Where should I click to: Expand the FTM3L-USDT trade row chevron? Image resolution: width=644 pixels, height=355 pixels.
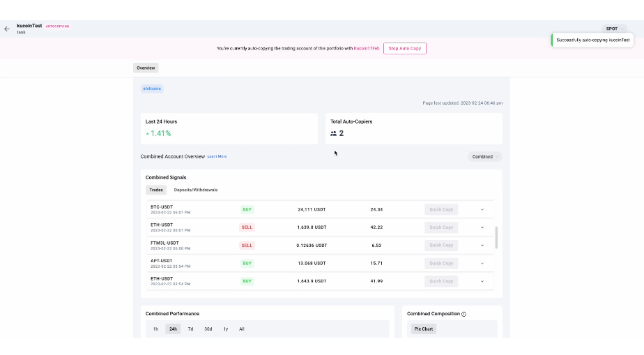(482, 246)
